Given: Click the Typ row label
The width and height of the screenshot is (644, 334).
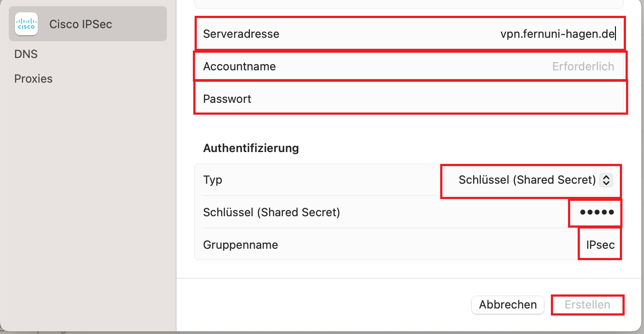Looking at the screenshot, I should pyautogui.click(x=213, y=180).
